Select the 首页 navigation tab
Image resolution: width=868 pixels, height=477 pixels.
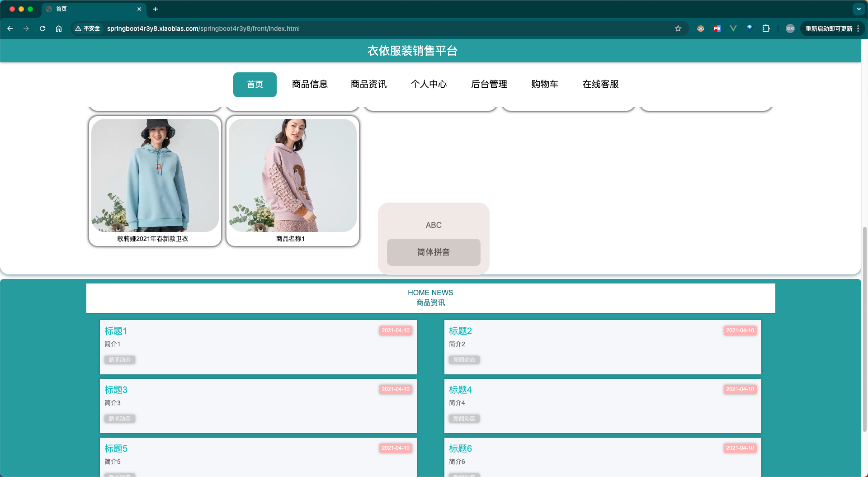click(x=255, y=85)
